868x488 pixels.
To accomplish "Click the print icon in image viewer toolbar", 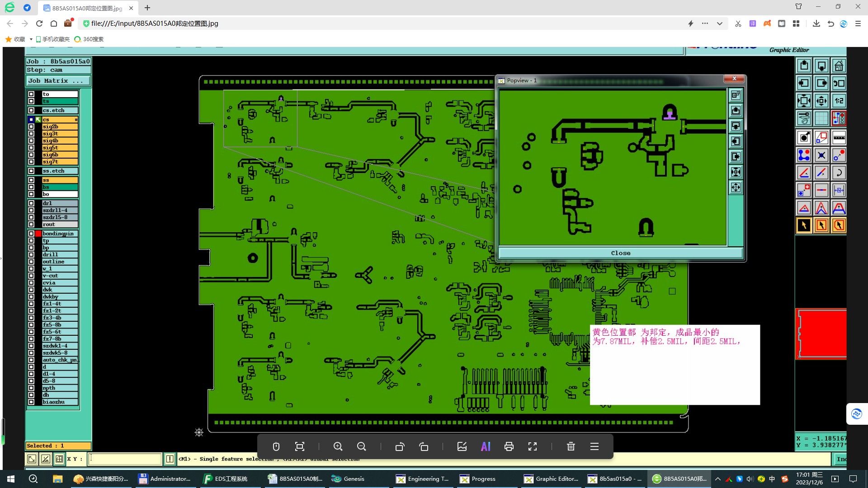I will [x=509, y=446].
